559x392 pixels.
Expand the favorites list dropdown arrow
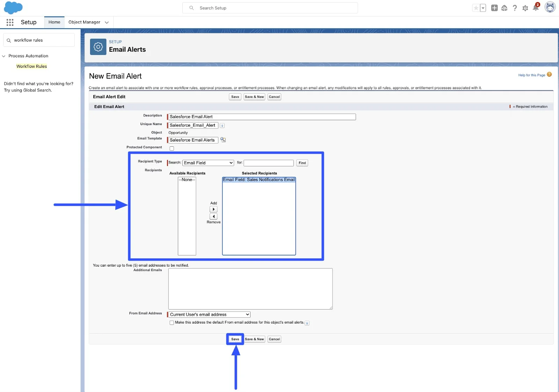tap(483, 8)
